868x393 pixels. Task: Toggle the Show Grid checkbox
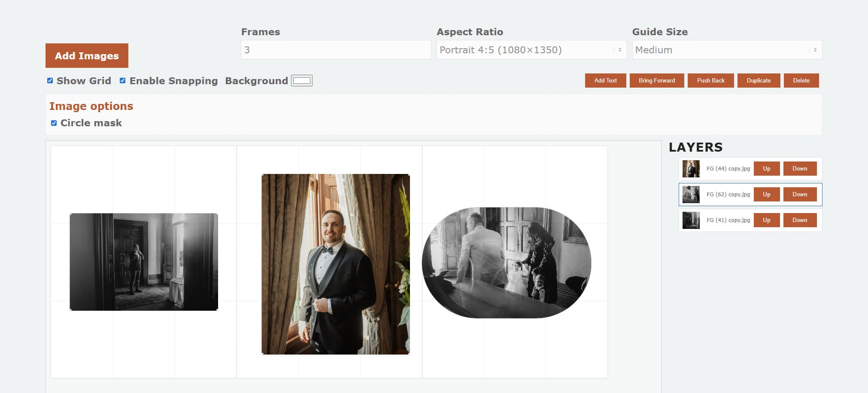(50, 80)
